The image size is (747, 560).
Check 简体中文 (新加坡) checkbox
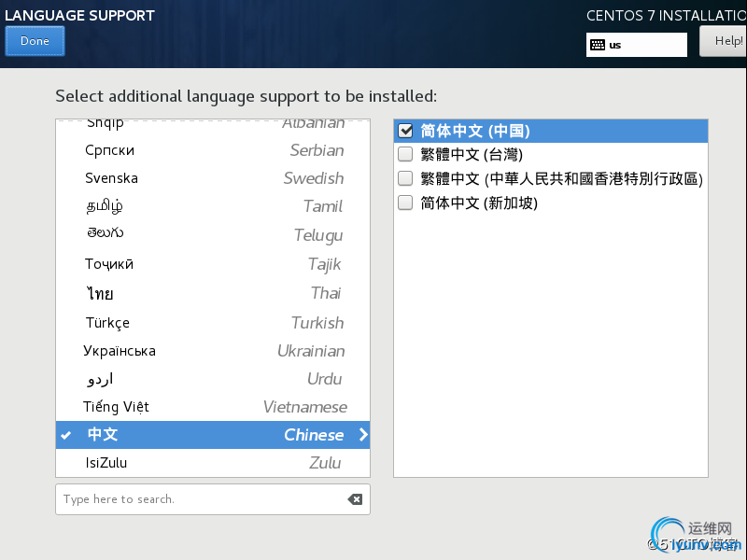click(405, 203)
